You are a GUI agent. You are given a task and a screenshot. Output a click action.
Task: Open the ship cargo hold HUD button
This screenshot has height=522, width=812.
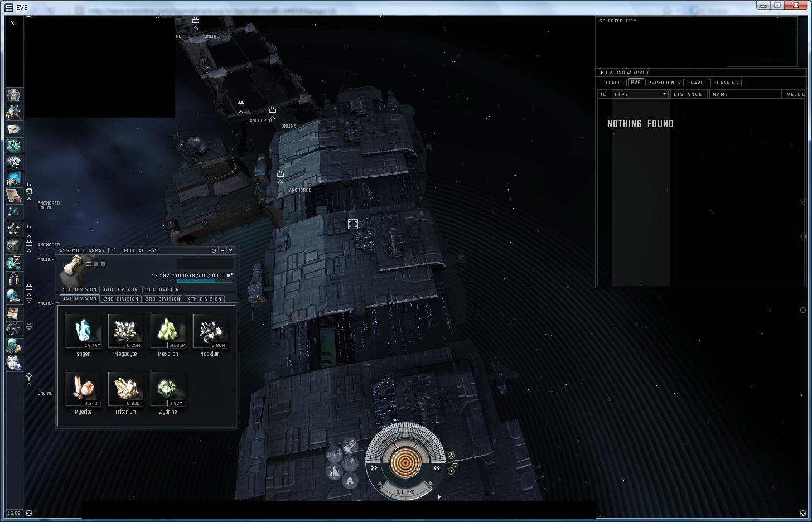350,446
